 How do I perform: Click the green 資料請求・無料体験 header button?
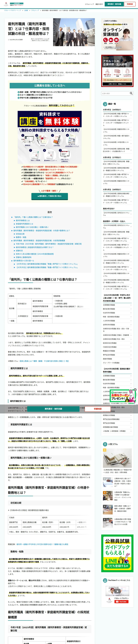(114, 4)
